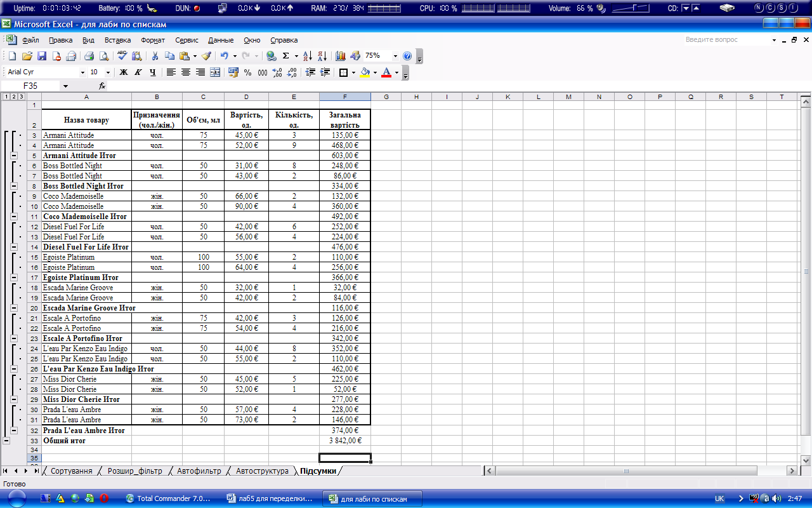Viewport: 812px width, 508px height.
Task: Increase indent in the cell
Action: coord(325,72)
